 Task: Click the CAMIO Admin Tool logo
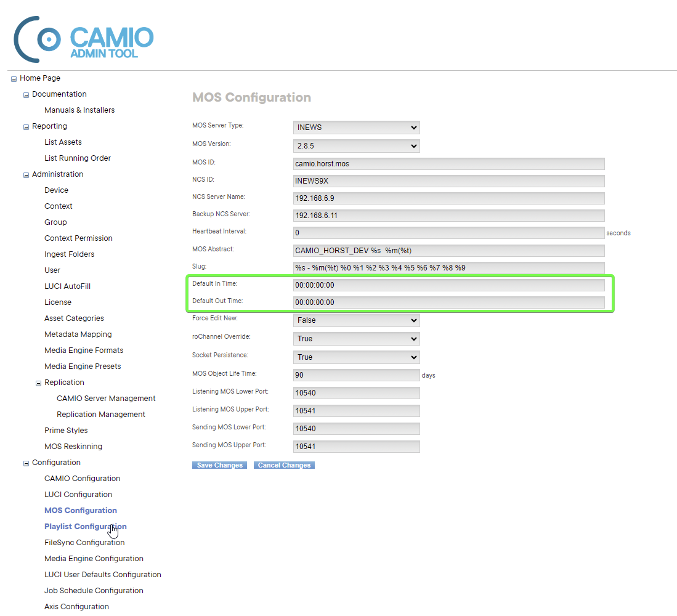84,39
